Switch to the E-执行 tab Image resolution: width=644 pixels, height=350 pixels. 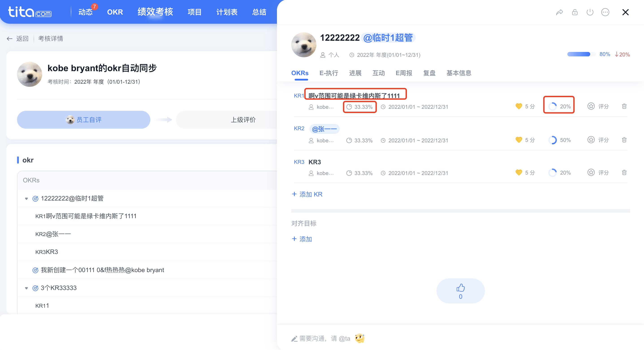[328, 73]
